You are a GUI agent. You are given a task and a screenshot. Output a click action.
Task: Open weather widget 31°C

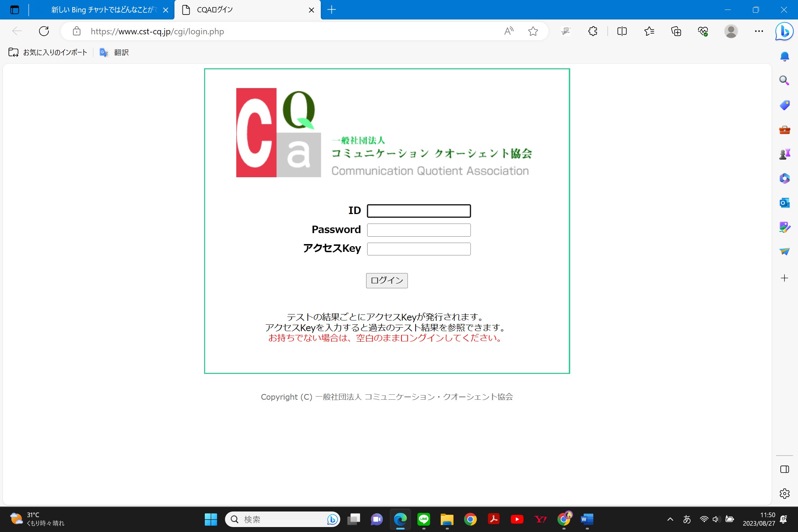coord(37,519)
